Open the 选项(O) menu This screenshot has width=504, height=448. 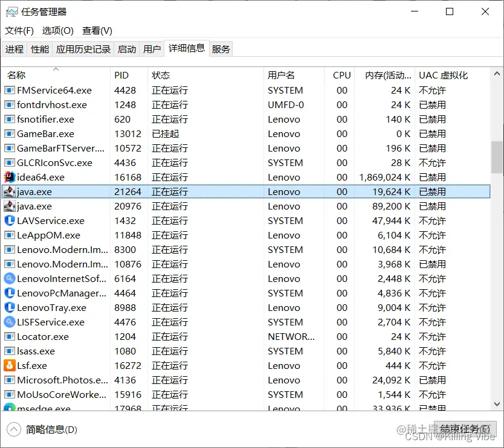coord(57,31)
